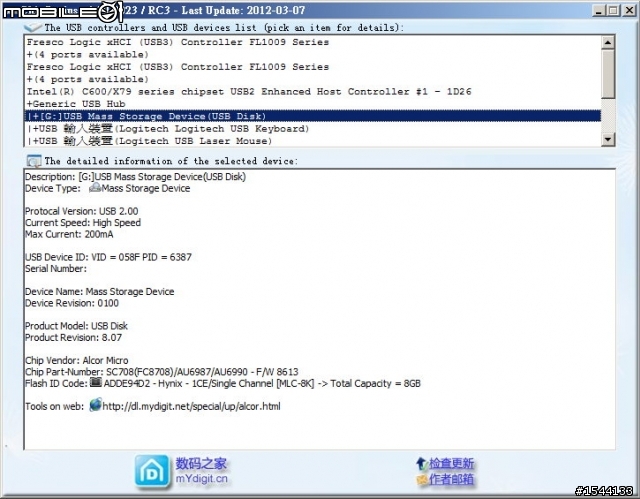
Task: Select the Generic USB Hub row
Action: [313, 104]
